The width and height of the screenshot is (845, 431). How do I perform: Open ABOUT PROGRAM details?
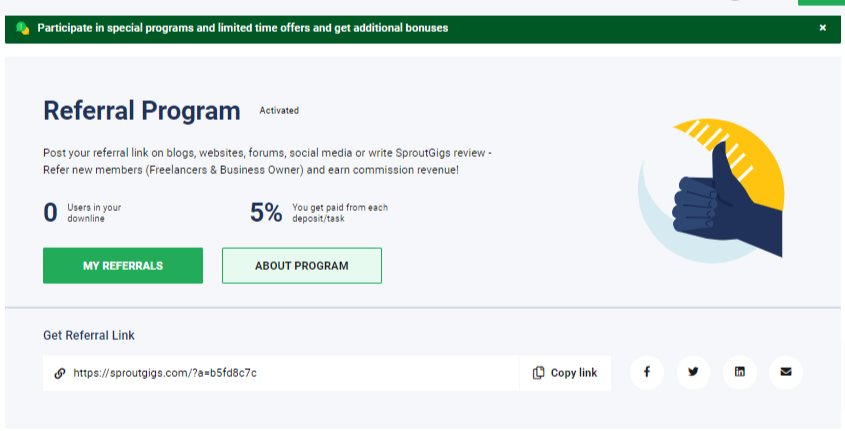pyautogui.click(x=302, y=266)
